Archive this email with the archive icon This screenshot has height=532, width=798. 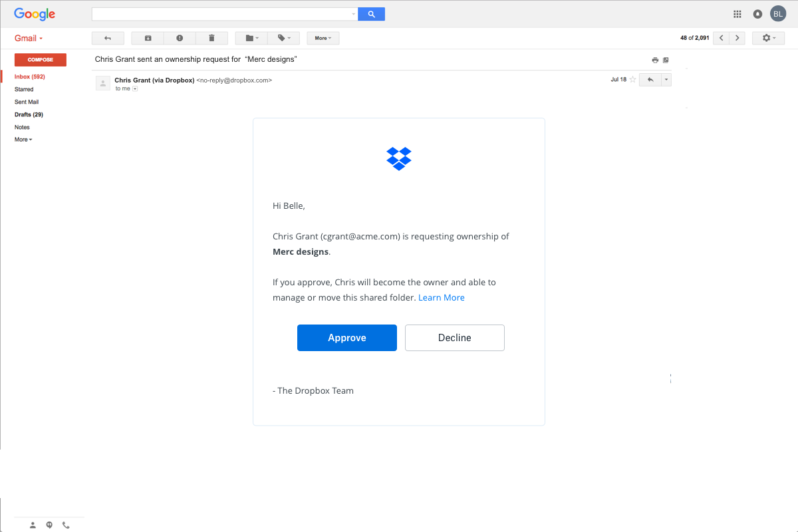[x=148, y=38]
